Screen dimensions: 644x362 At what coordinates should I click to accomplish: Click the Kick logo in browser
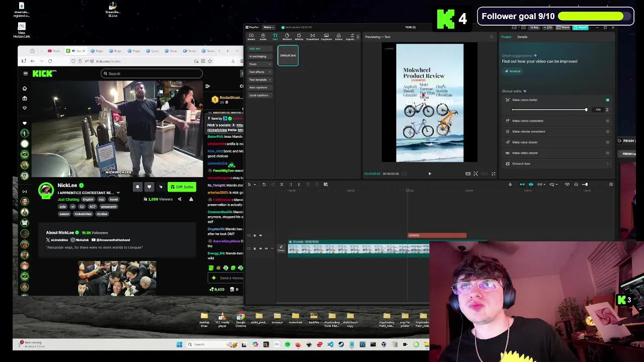(43, 74)
